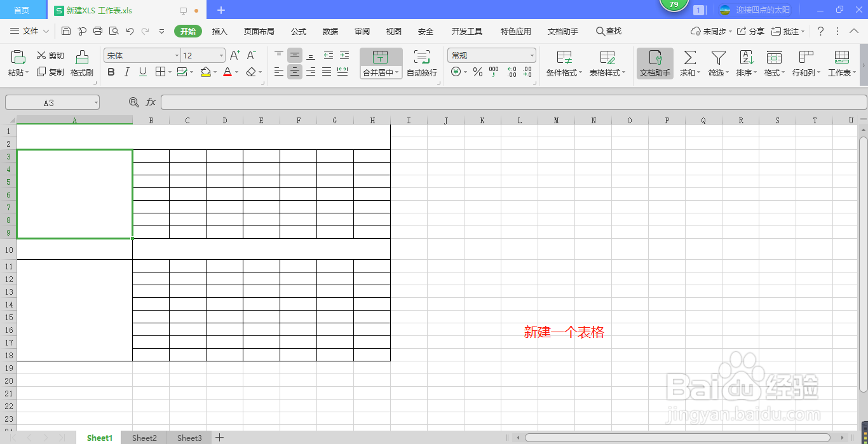Select the Format Painter (格式刷) tool
868x444 pixels.
pos(82,64)
